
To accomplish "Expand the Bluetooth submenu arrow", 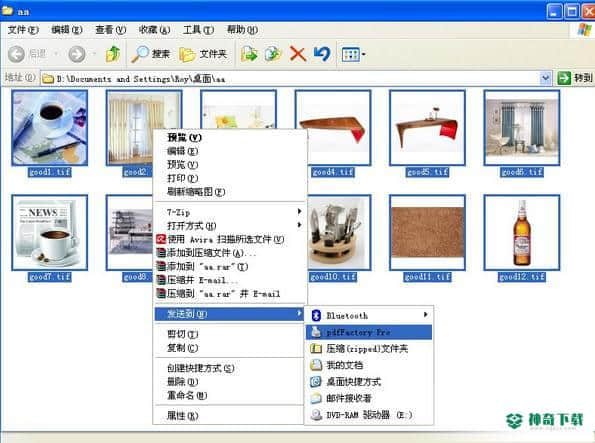I will [426, 315].
